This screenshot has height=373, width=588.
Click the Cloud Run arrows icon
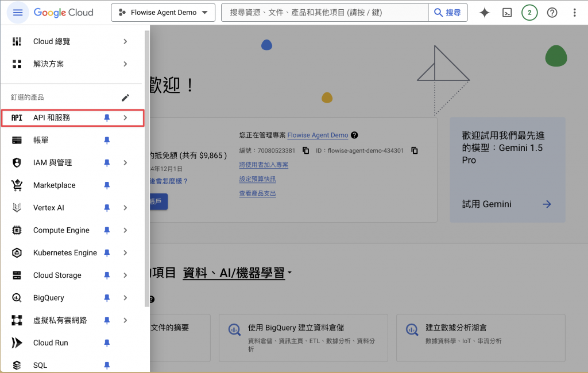(x=17, y=343)
